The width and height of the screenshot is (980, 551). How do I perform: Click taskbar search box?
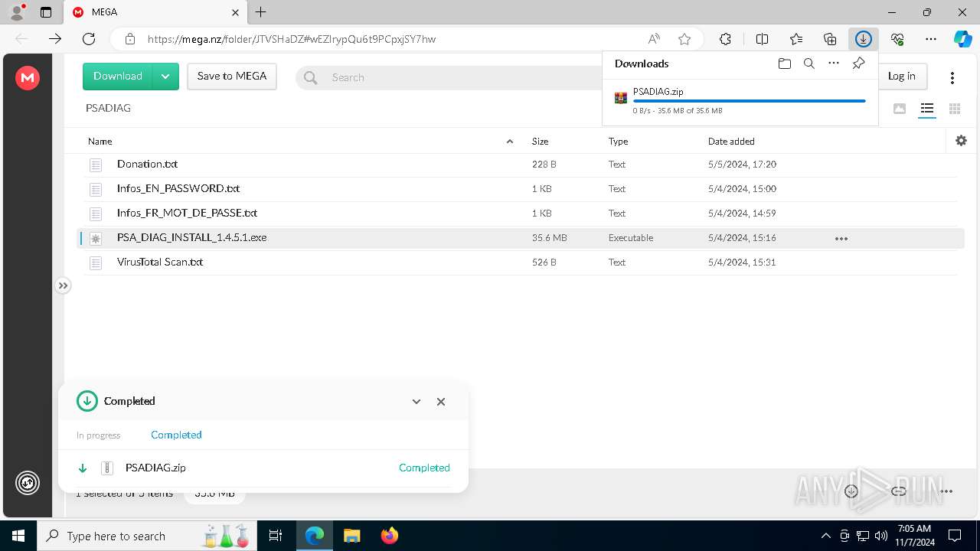pyautogui.click(x=148, y=536)
